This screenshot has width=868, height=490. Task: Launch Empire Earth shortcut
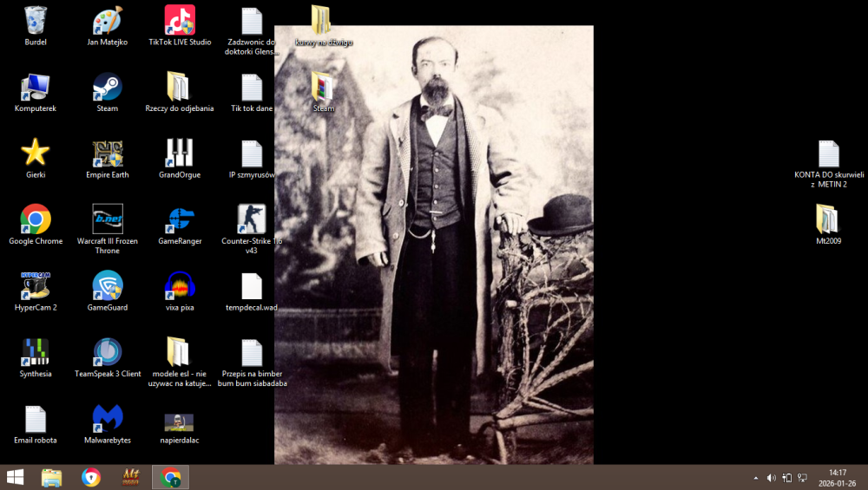(108, 154)
